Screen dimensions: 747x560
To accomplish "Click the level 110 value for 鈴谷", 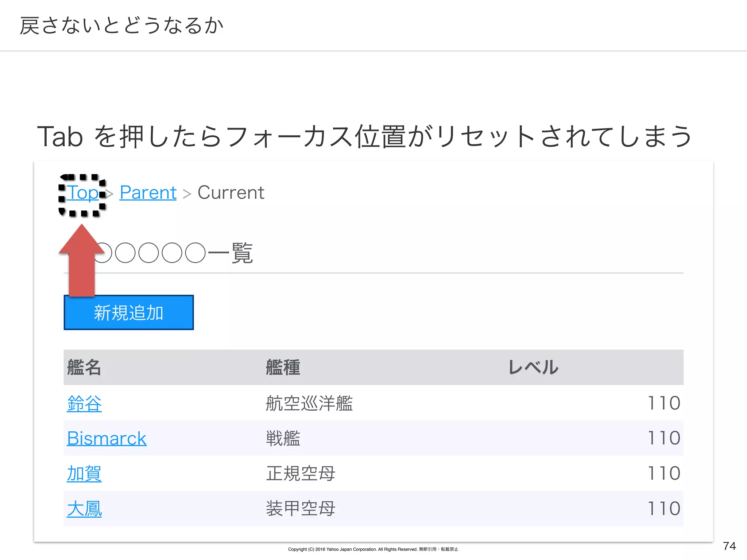I will point(663,404).
